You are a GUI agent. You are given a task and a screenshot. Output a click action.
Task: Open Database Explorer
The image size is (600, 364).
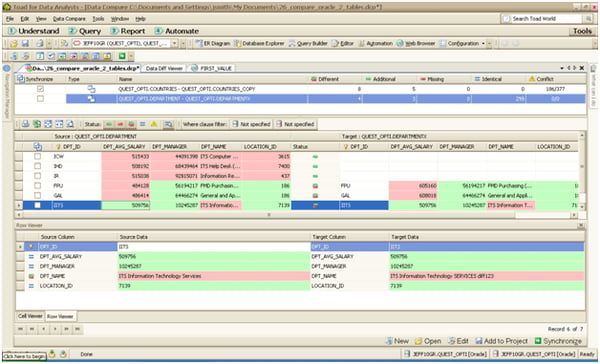click(x=259, y=44)
